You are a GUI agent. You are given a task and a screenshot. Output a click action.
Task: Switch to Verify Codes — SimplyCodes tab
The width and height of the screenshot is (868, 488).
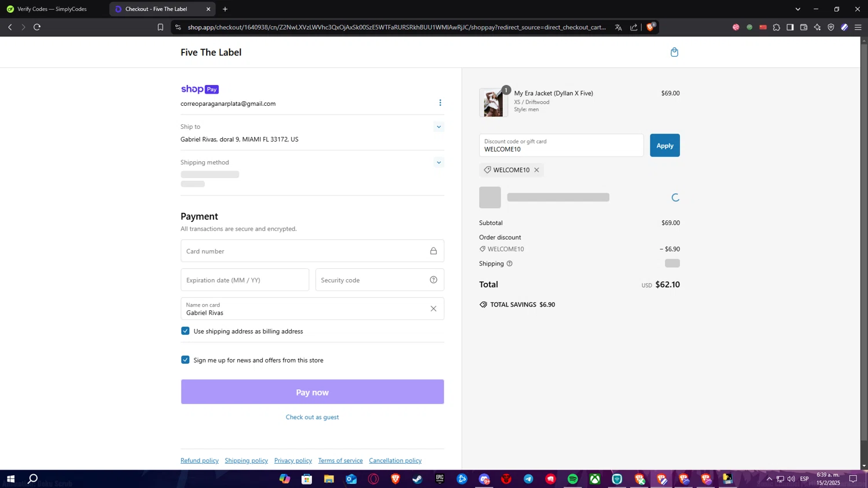[53, 9]
